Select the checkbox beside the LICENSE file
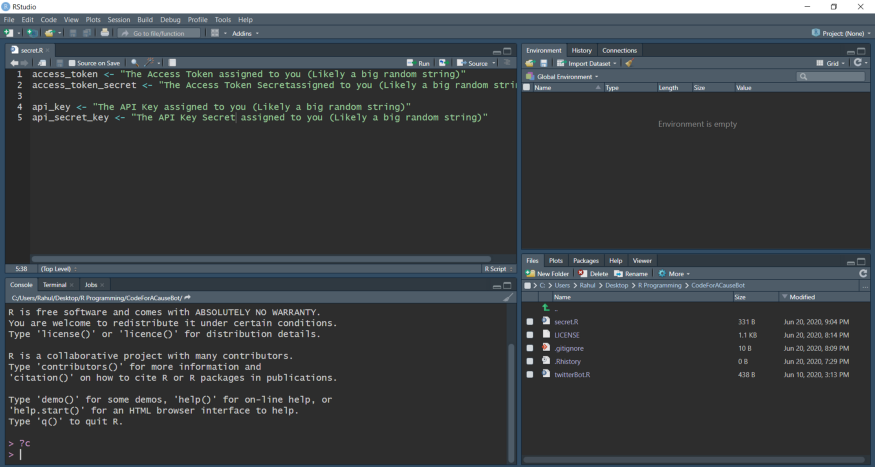The image size is (875, 467). (530, 335)
